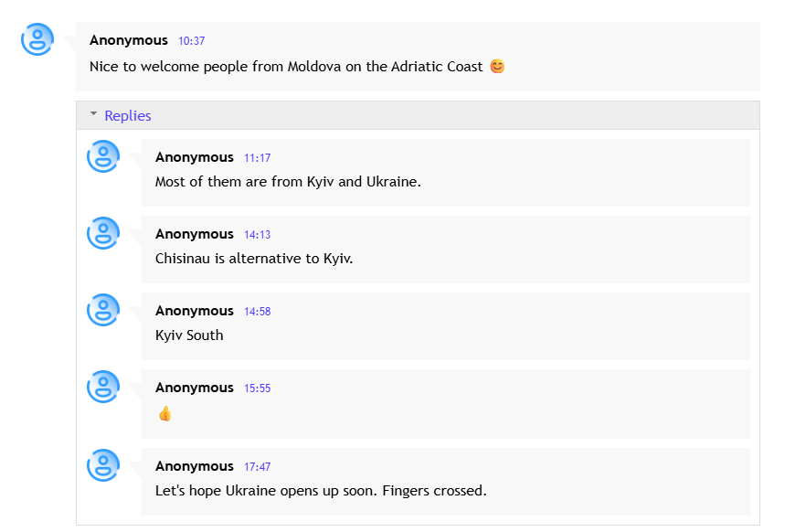Click the thumbs up emoji reply
Image resolution: width=785 pixels, height=532 pixels.
(164, 413)
